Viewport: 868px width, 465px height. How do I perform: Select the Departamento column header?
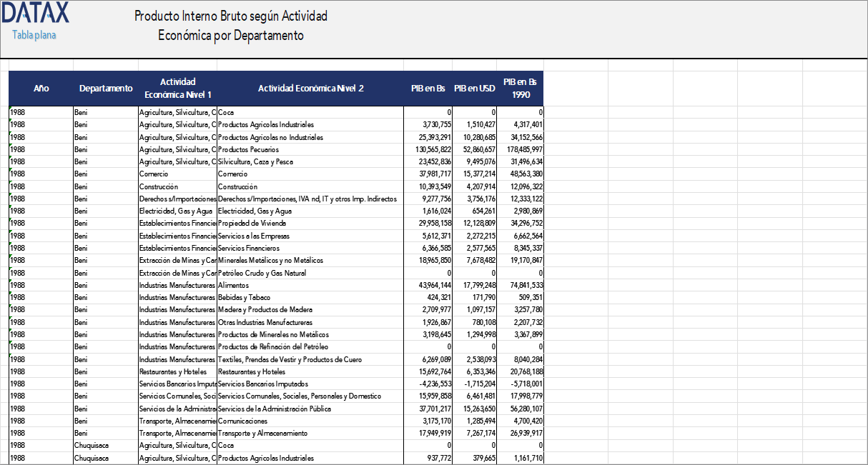[105, 89]
